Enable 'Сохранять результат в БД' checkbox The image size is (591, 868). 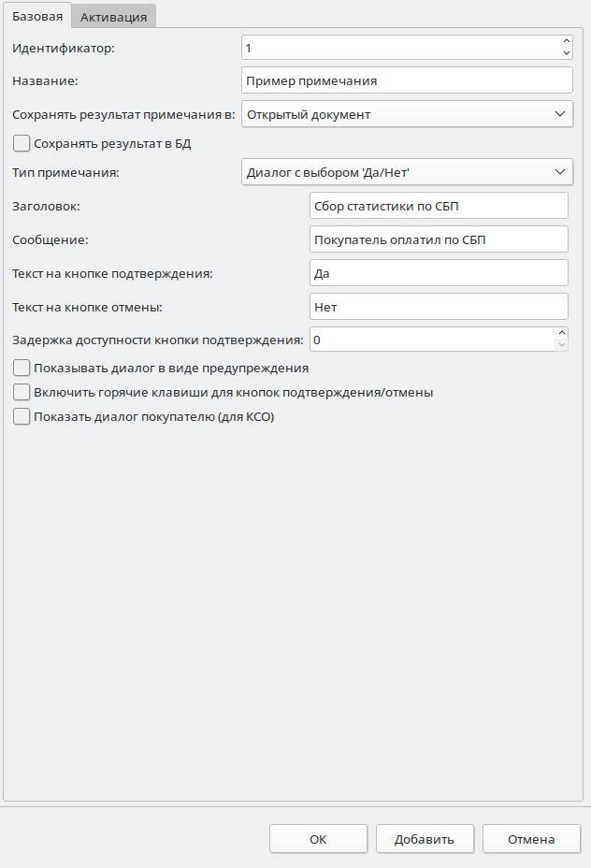(22, 144)
